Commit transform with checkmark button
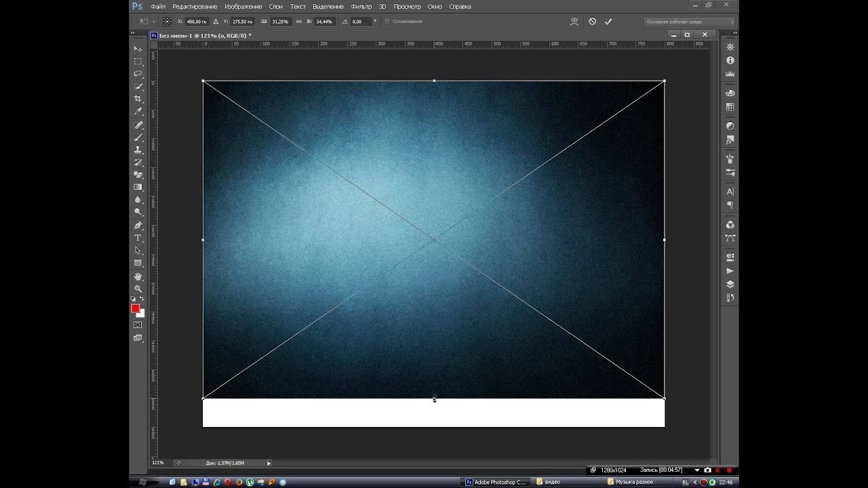 click(608, 22)
